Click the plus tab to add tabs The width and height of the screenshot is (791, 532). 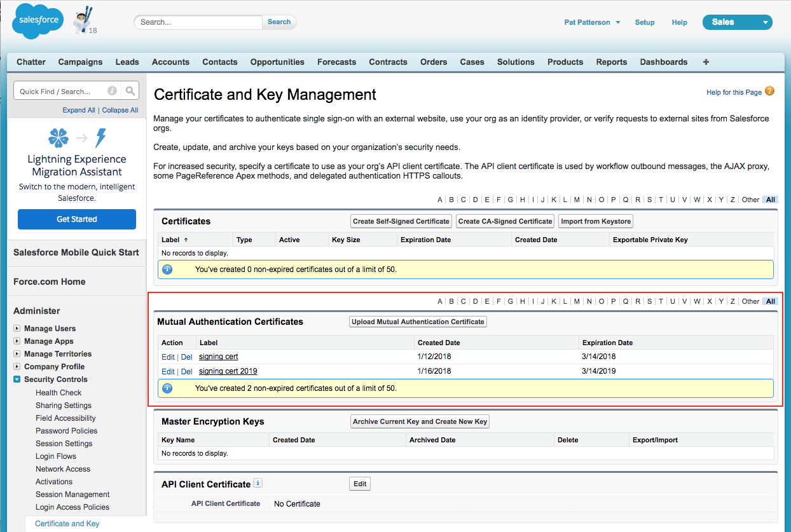pyautogui.click(x=705, y=62)
